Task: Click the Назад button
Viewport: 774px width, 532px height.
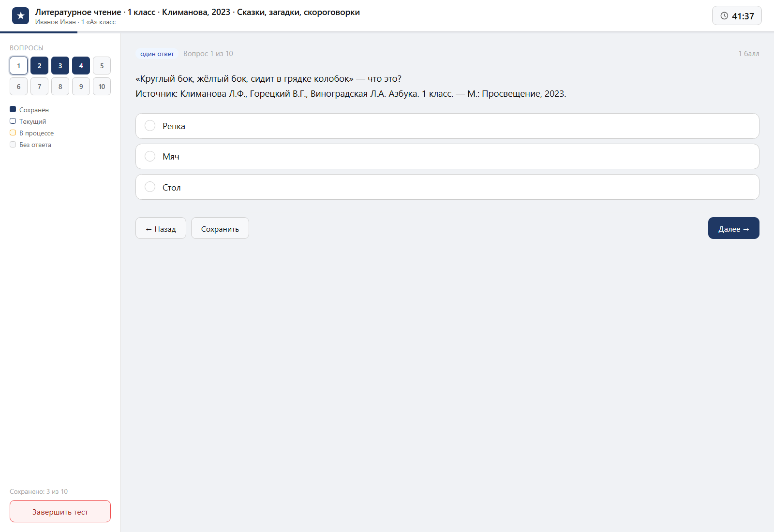Action: pos(161,228)
